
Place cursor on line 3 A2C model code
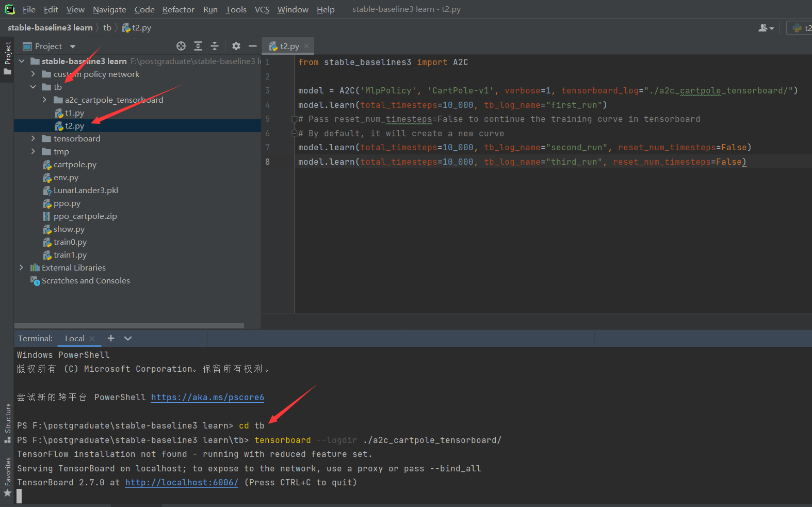click(548, 91)
